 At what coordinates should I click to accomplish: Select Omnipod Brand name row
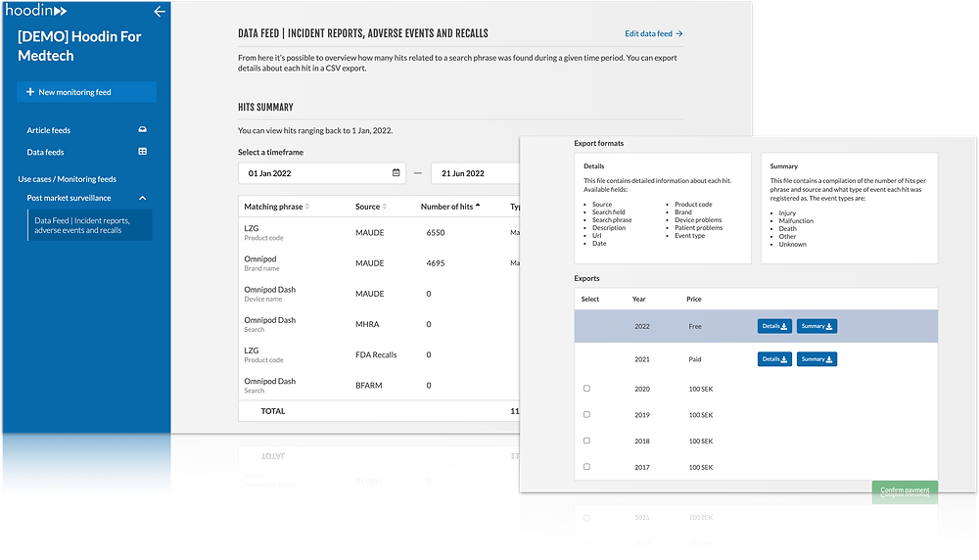pos(378,262)
